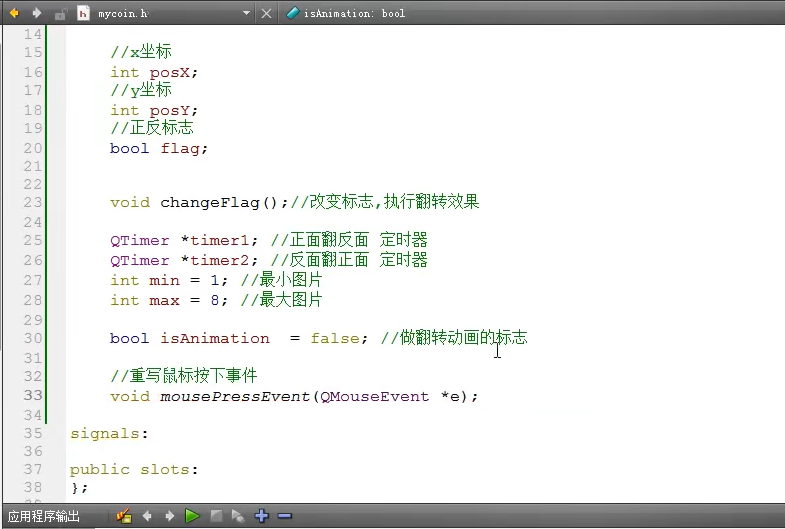Image resolution: width=785 pixels, height=529 pixels.
Task: Click the 'min' variable on line 27
Action: [x=164, y=280]
